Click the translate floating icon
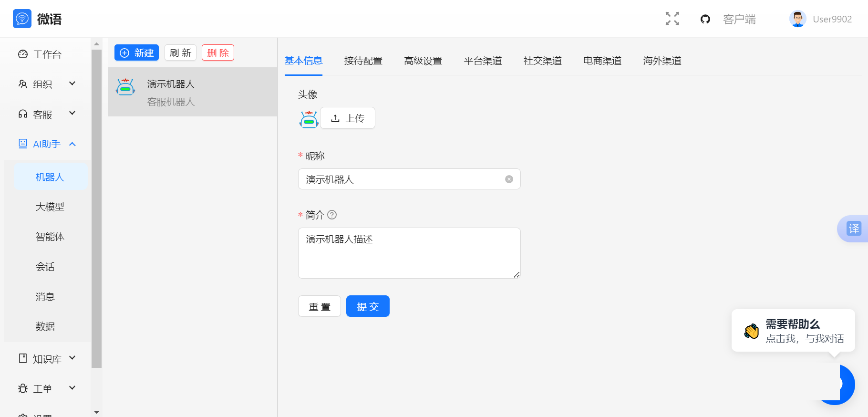 [853, 229]
